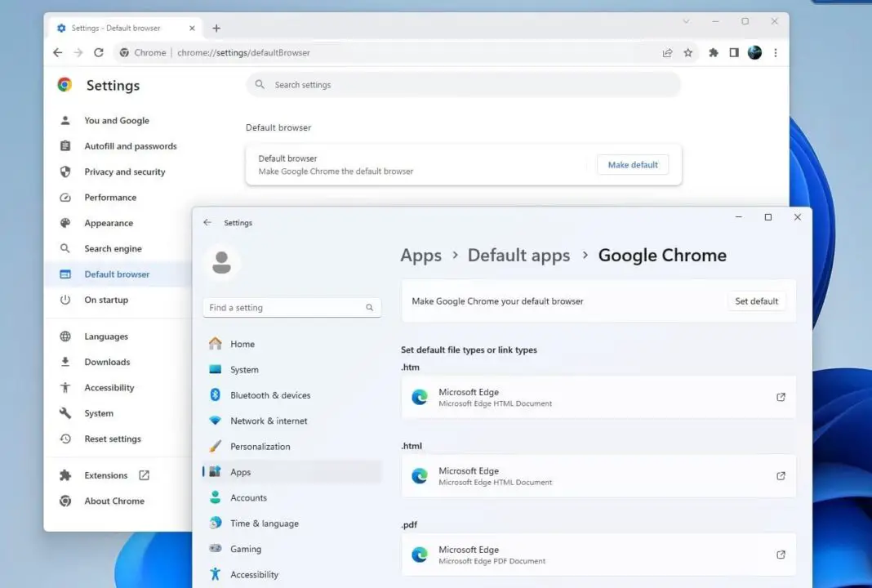The height and width of the screenshot is (588, 872).
Task: Click the bookmark star in the address bar
Action: click(x=688, y=52)
